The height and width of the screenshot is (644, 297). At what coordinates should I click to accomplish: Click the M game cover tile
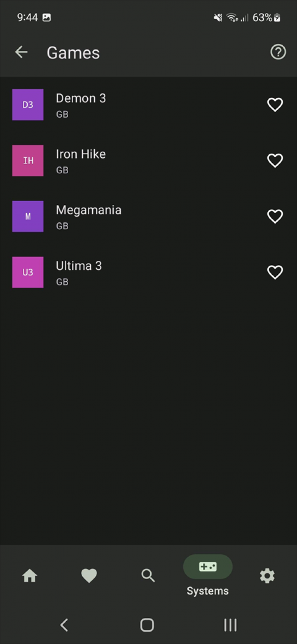point(28,216)
